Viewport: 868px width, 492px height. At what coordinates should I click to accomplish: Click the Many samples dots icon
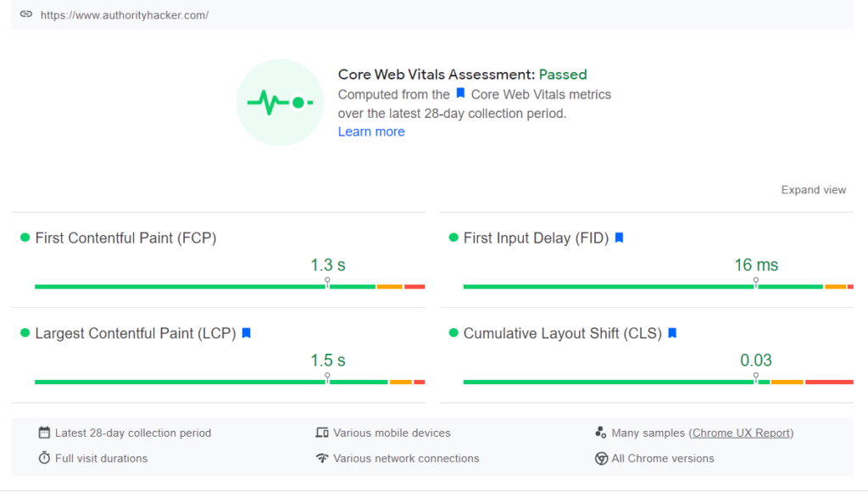point(601,433)
